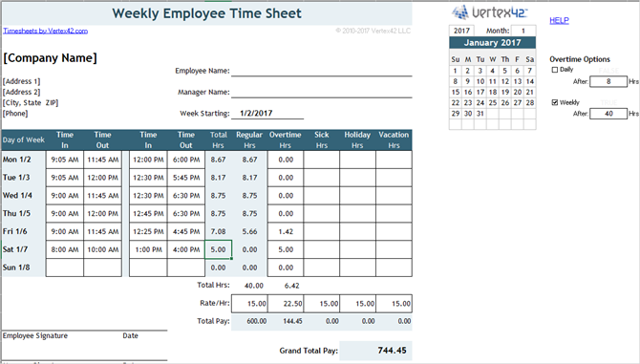This screenshot has height=364, width=640.
Task: Select Saturday's Total Hrs 5.00 cell
Action: click(x=219, y=249)
